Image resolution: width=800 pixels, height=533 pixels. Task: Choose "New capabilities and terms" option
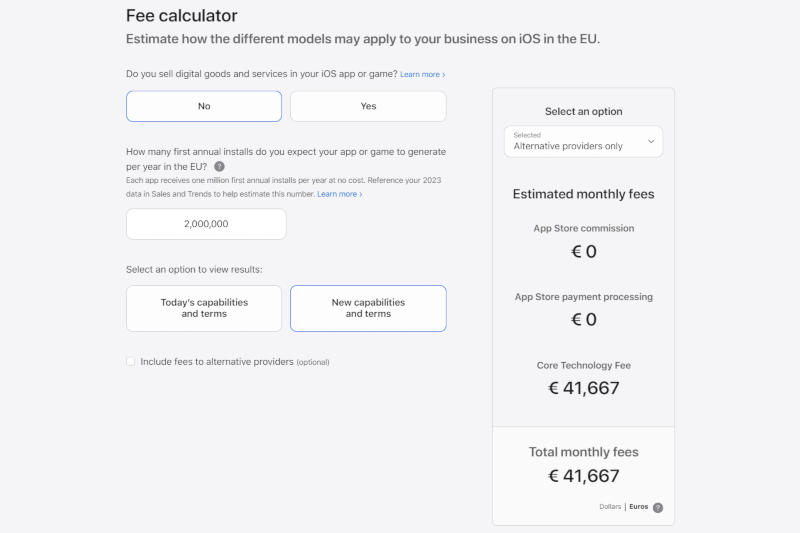point(368,308)
